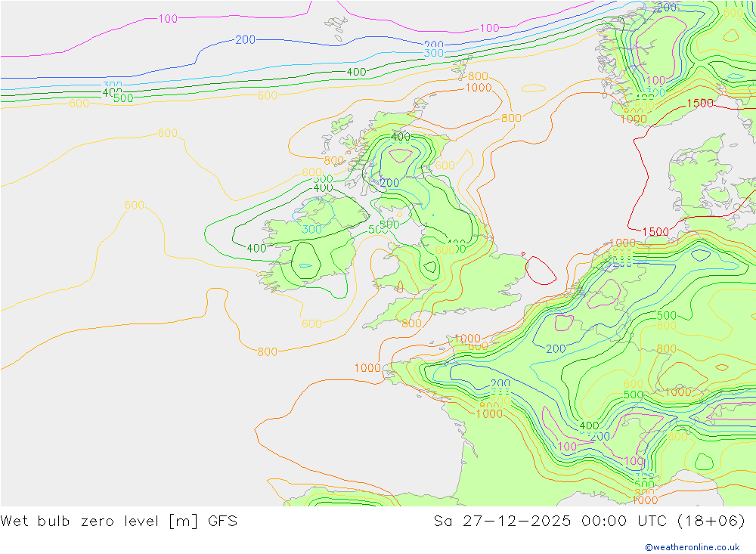Select the cyan 300 label over Ireland
Image resolution: width=756 pixels, height=554 pixels.
[312, 228]
